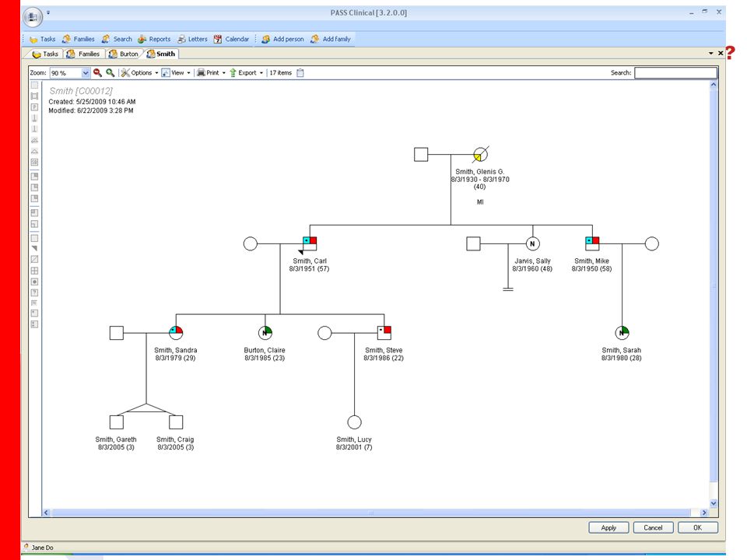Select Mike Smith's pedigree square symbol
Screen dimensions: 747x560
(592, 243)
